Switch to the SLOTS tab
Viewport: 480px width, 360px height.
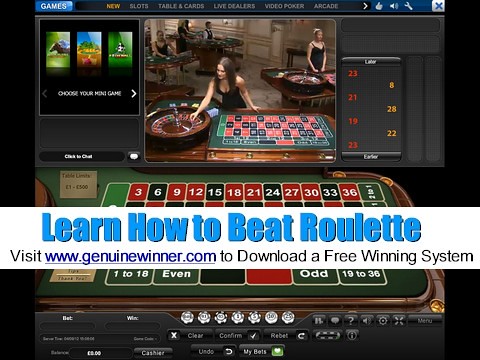pyautogui.click(x=139, y=6)
